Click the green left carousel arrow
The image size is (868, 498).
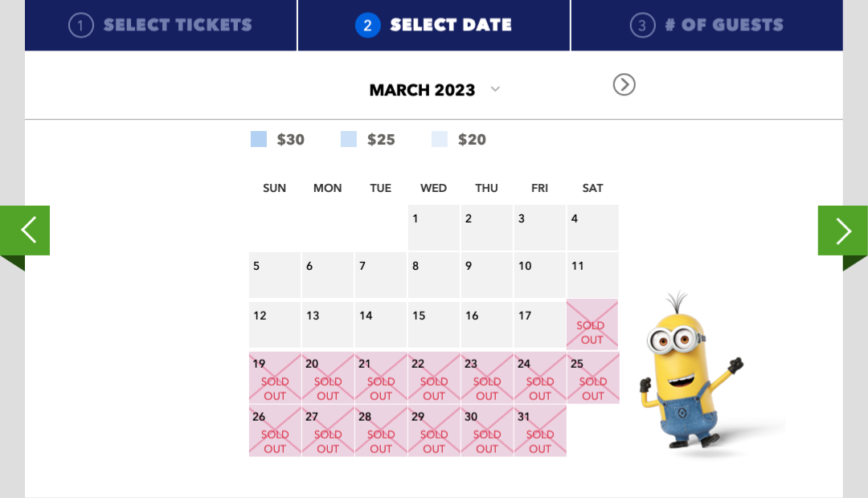click(x=25, y=231)
